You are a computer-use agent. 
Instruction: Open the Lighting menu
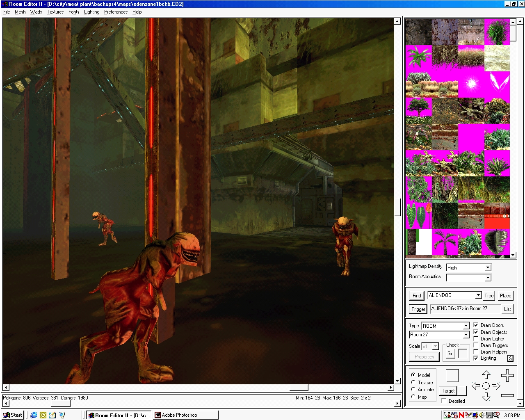(x=92, y=12)
